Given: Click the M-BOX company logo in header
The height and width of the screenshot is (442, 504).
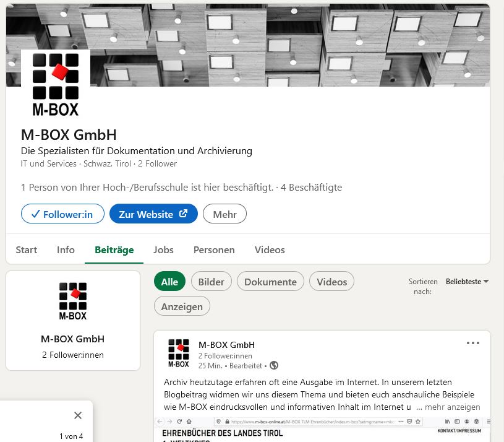Looking at the screenshot, I should coord(55,85).
